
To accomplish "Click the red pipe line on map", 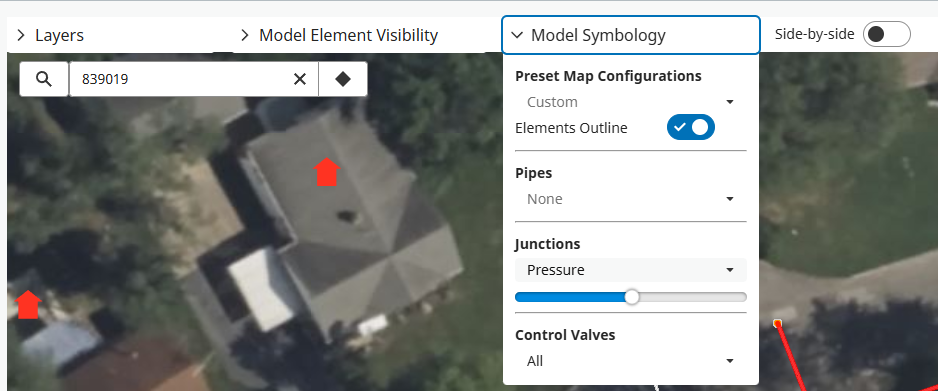I will coord(790,359).
